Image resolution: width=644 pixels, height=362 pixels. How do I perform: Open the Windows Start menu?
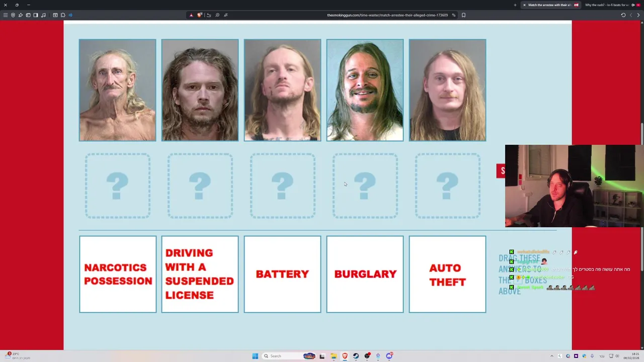[x=255, y=356]
